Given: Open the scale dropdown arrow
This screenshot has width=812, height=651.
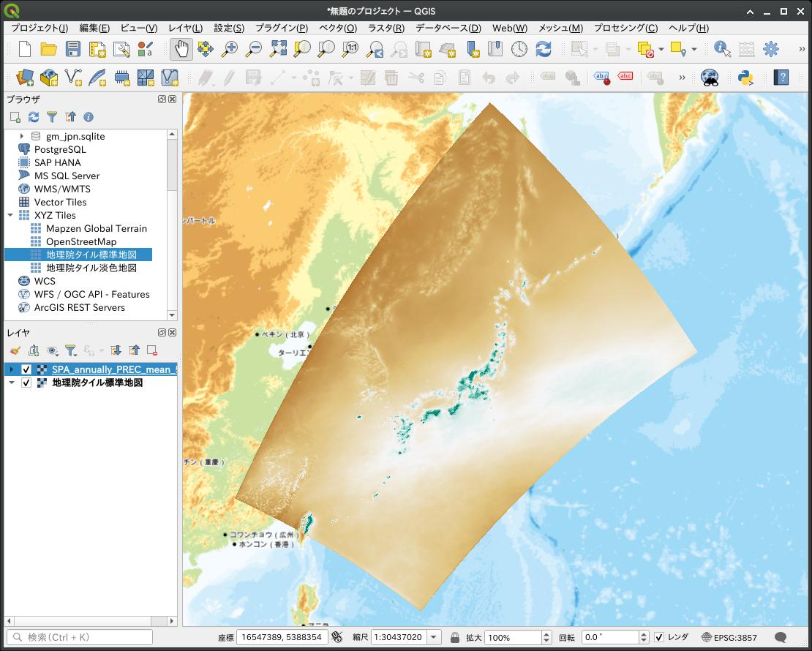Looking at the screenshot, I should 434,637.
